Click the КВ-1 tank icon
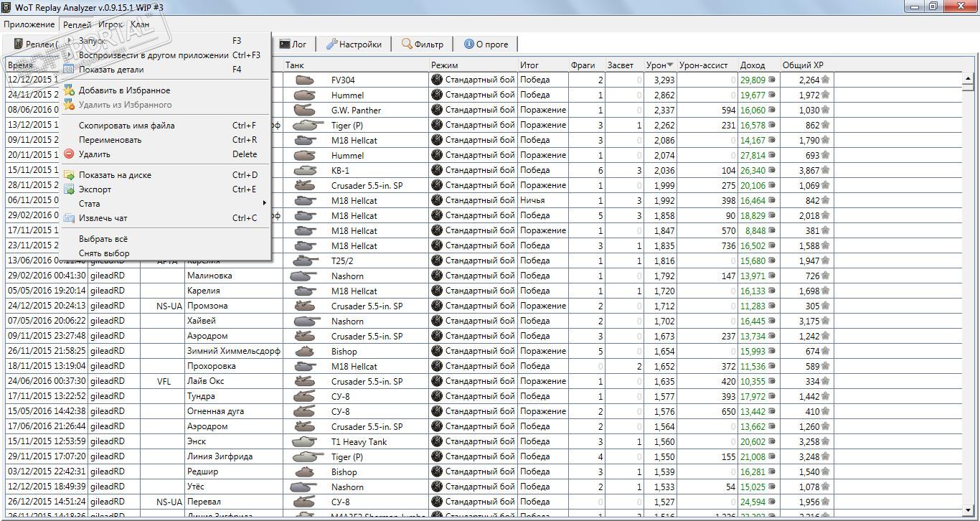Viewport: 980px width, 521px height. [306, 171]
